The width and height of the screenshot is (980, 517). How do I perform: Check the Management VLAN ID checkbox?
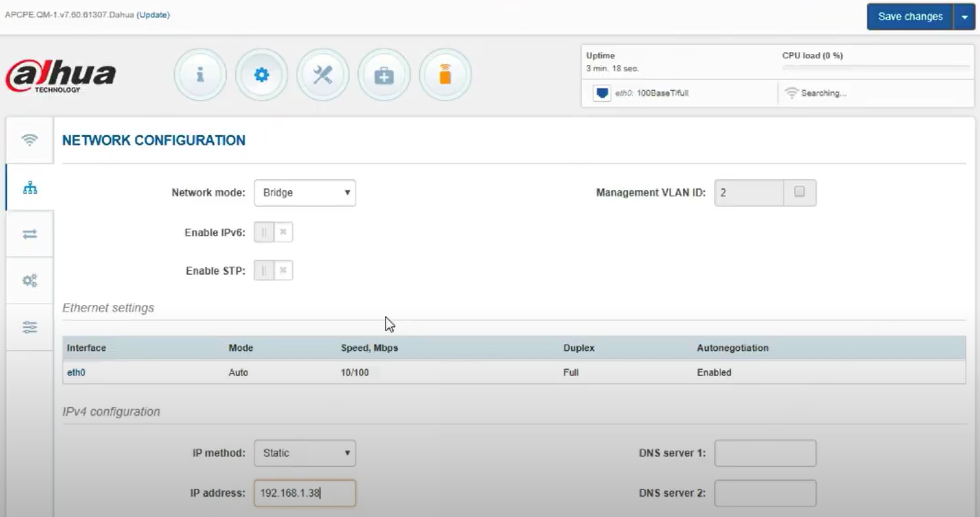tap(799, 192)
